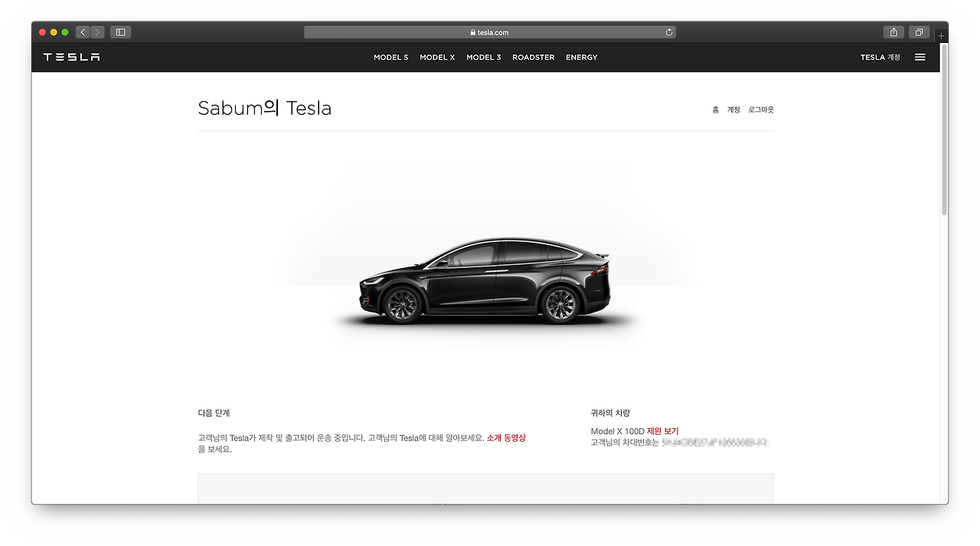Open the 소개 동영상 link
Image resolution: width=980 pixels, height=546 pixels.
[506, 438]
